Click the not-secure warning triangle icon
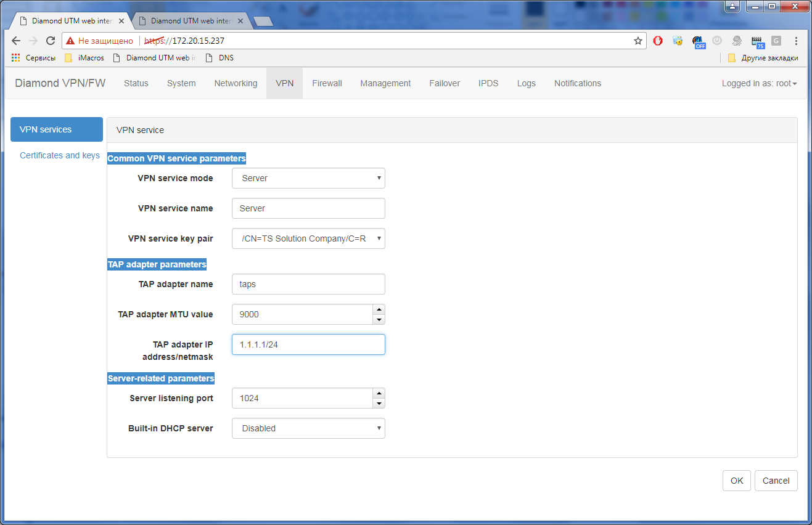The height and width of the screenshot is (525, 812). coord(70,41)
